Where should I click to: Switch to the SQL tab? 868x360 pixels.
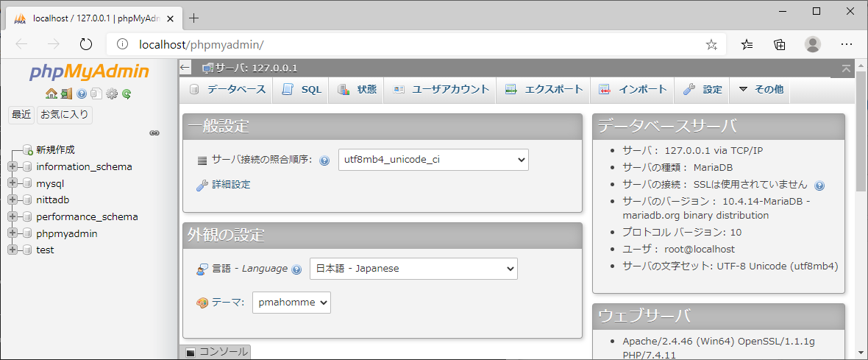click(302, 89)
